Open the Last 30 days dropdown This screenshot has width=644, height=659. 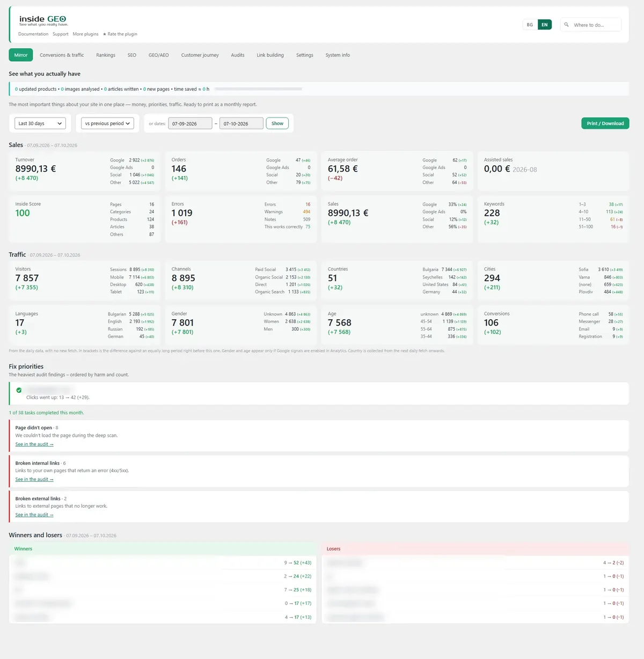(x=40, y=123)
